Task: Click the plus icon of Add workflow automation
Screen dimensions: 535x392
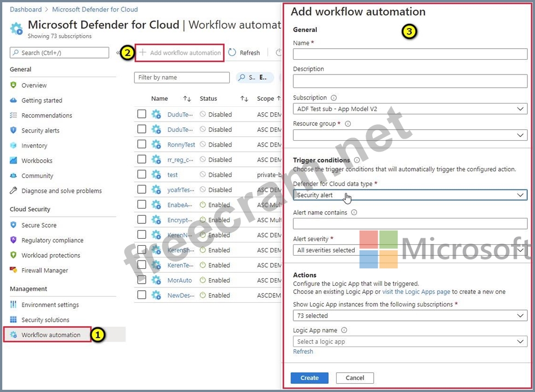Action: [143, 53]
